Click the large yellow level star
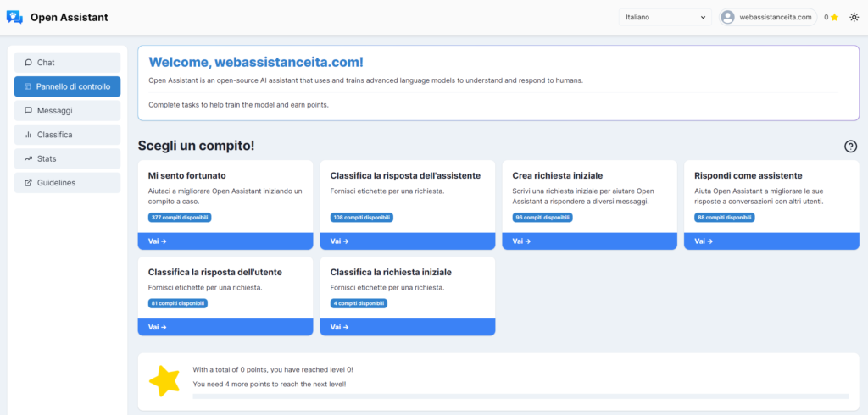 click(x=164, y=380)
